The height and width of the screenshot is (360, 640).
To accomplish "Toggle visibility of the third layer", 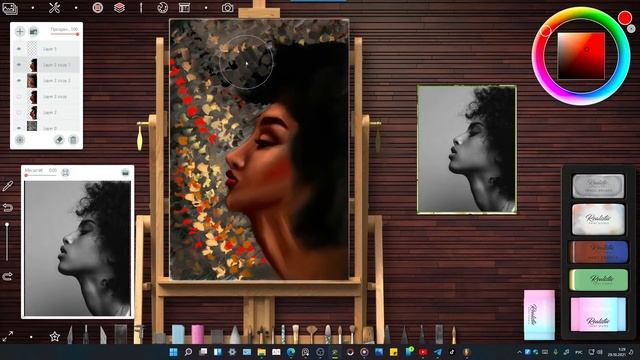I will pos(19,81).
